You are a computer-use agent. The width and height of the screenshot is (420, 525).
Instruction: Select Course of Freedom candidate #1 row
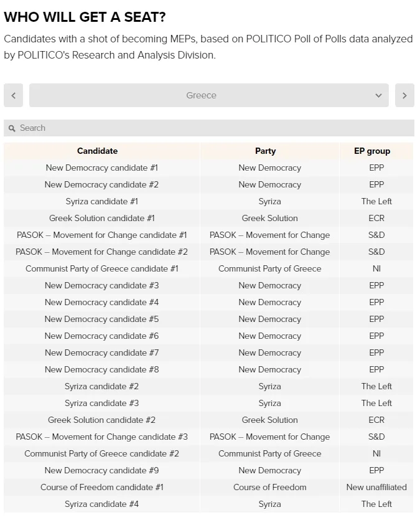pyautogui.click(x=101, y=487)
